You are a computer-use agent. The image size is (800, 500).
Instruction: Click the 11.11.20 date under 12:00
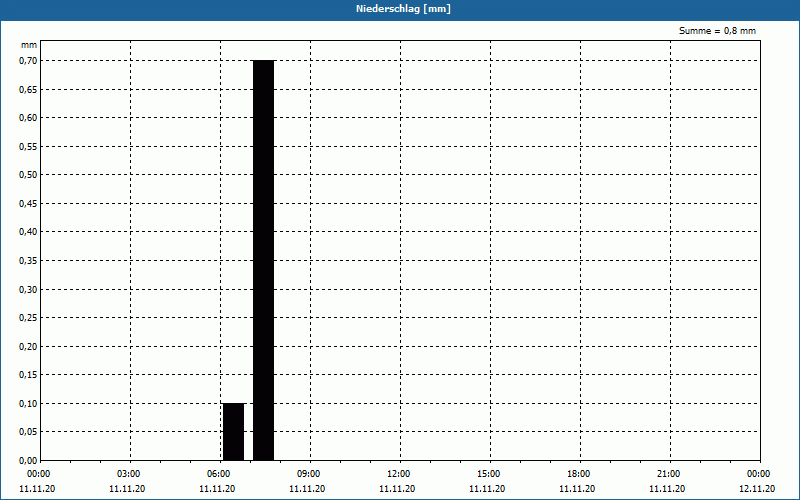(x=397, y=489)
